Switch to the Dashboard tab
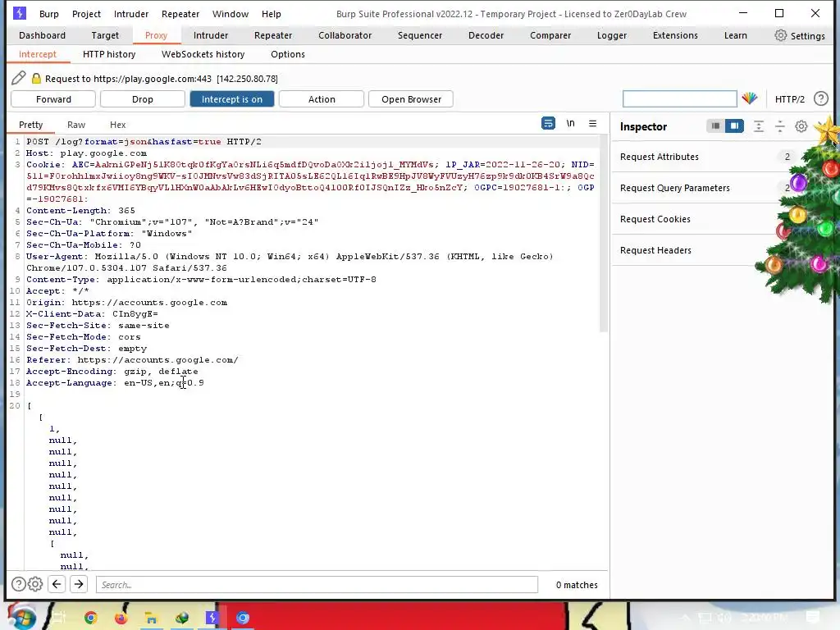The image size is (840, 630). 43,35
